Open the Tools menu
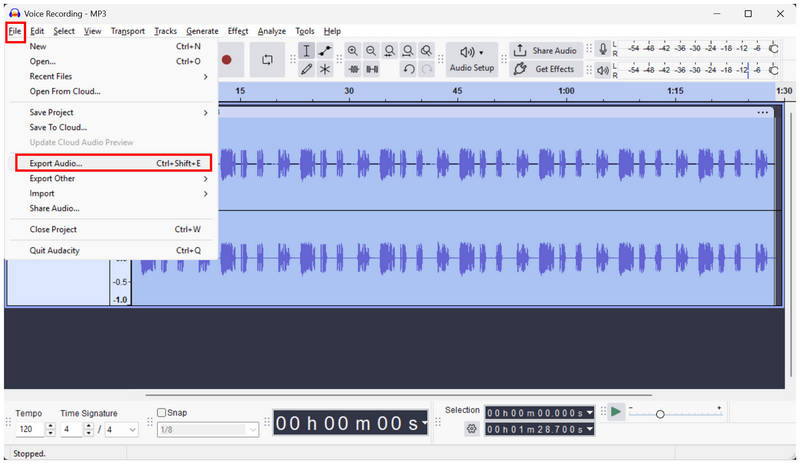 tap(305, 31)
